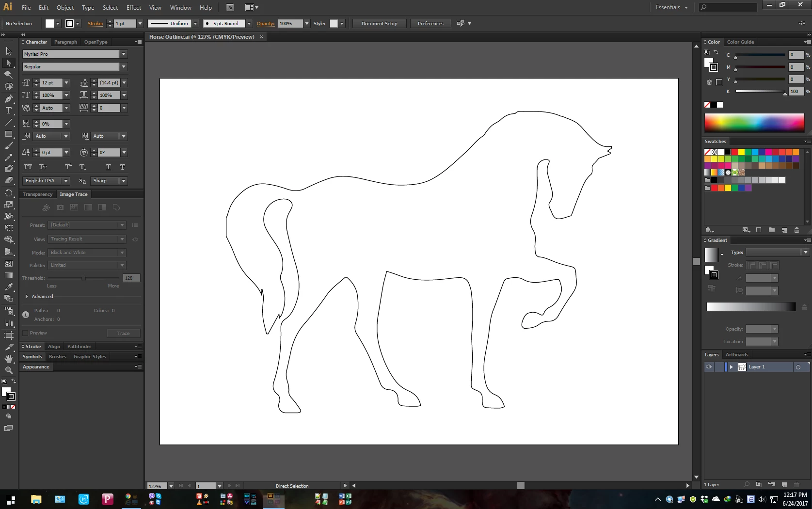Select the Magic Wand tool
The height and width of the screenshot is (509, 812).
(x=8, y=75)
